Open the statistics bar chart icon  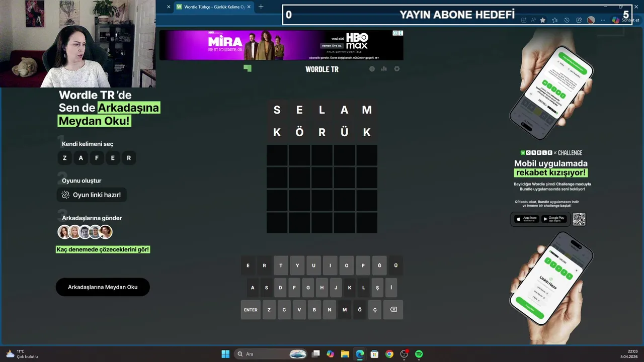pyautogui.click(x=384, y=69)
